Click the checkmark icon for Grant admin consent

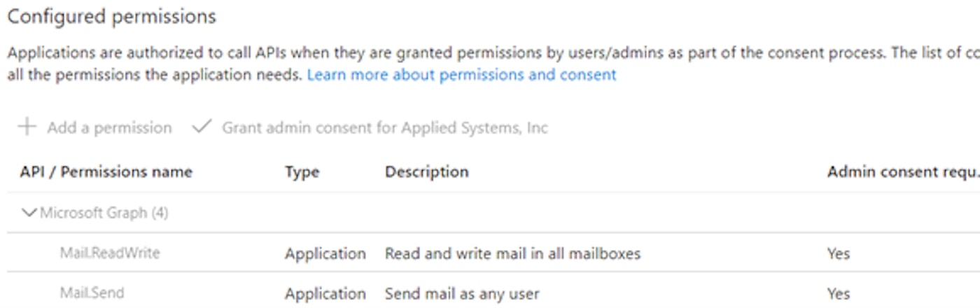point(202,127)
